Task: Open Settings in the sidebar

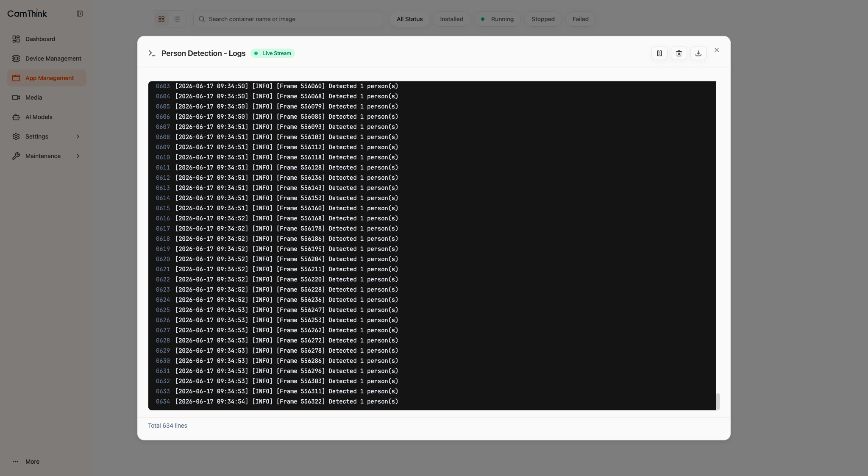Action: coord(47,136)
